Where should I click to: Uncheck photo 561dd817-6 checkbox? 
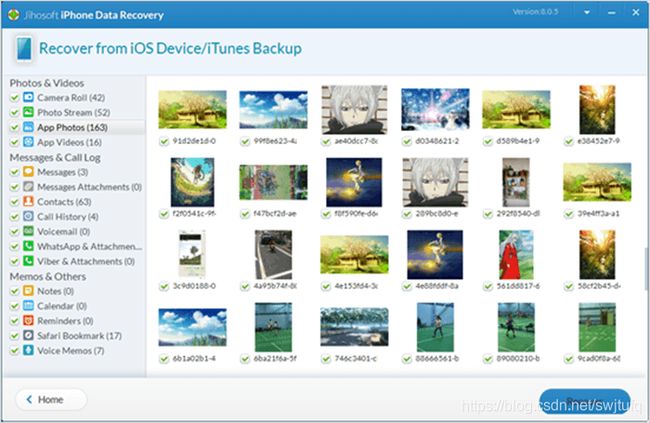click(488, 286)
